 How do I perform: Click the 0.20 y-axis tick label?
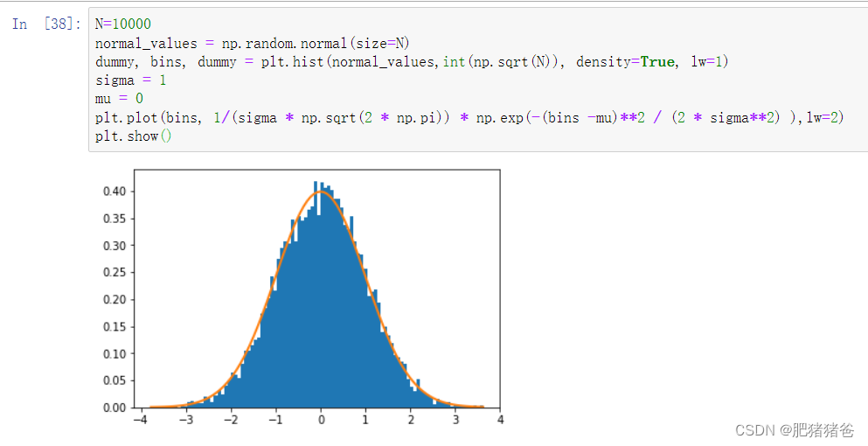[x=115, y=300]
